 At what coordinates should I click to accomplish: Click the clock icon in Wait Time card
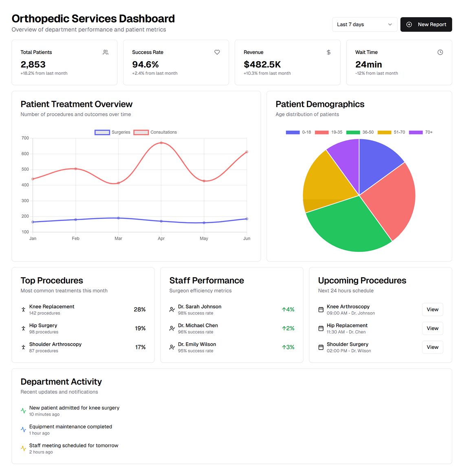pos(440,52)
